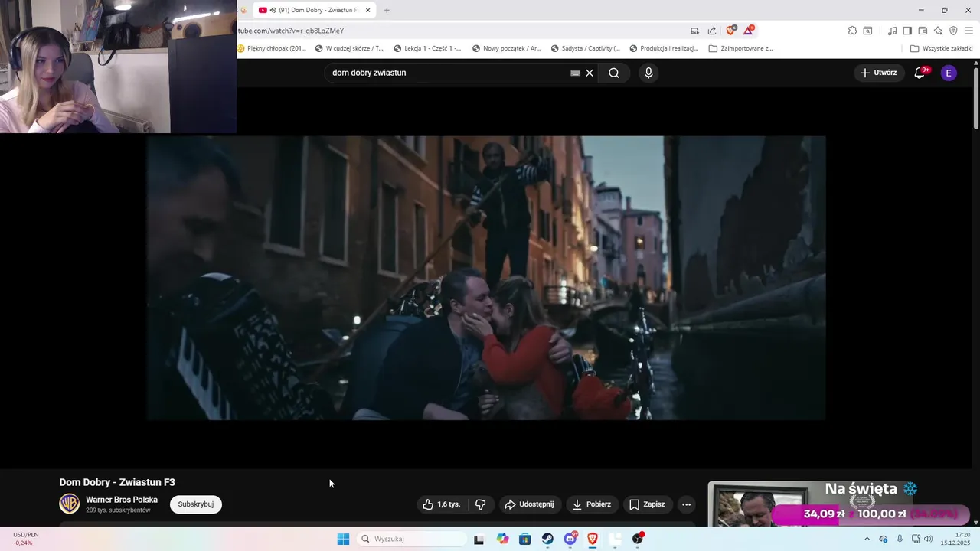Viewport: 980px width, 551px height.
Task: Open Discord from the taskbar
Action: [570, 539]
